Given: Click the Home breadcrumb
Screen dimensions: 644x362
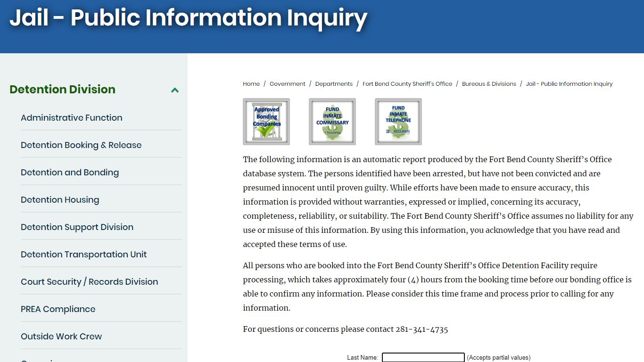Looking at the screenshot, I should [251, 84].
